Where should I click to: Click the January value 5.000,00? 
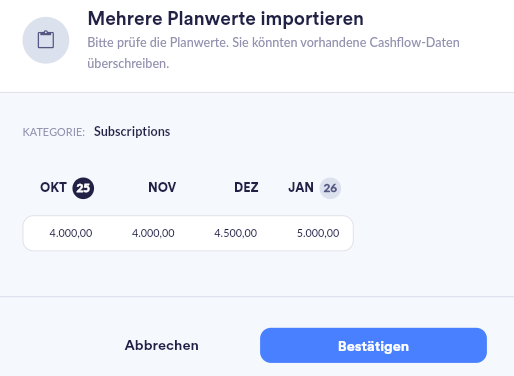click(318, 233)
